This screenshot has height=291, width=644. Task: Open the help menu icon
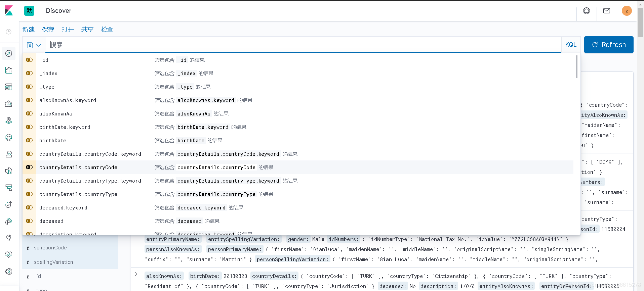coord(587,11)
